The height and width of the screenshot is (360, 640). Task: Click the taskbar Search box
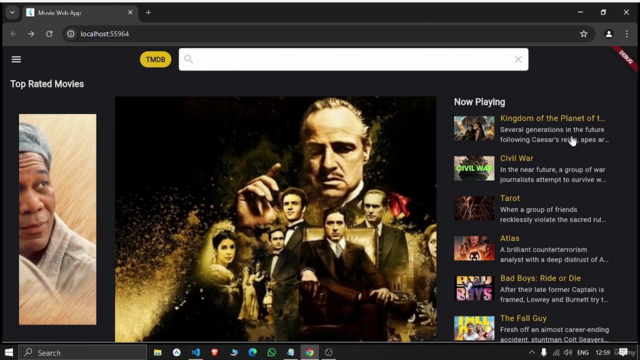coord(82,352)
